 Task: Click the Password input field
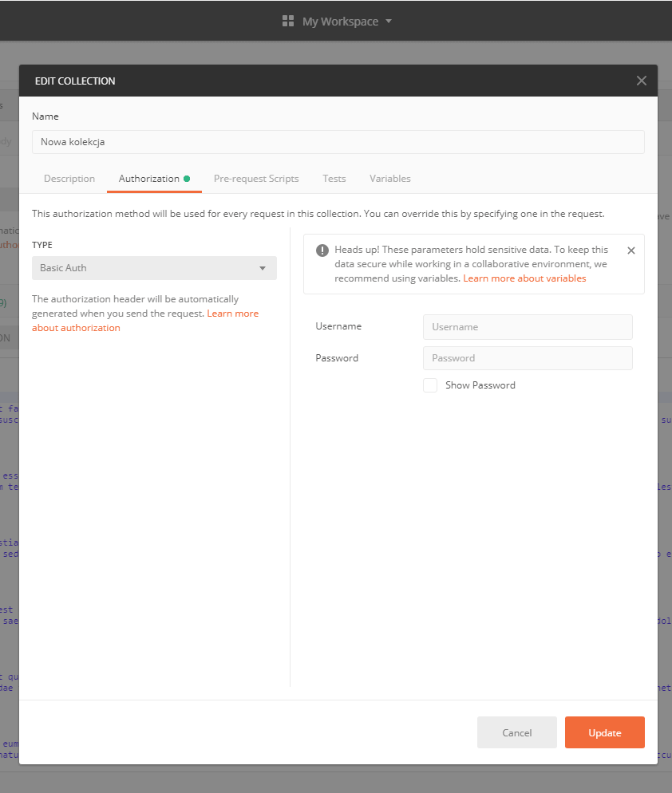[x=527, y=357]
